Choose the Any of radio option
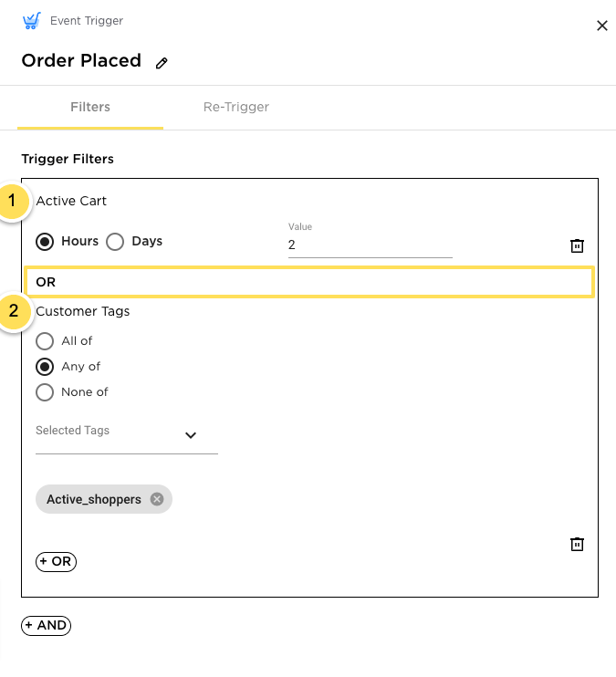Screen dimensions: 616x677 click(x=45, y=367)
